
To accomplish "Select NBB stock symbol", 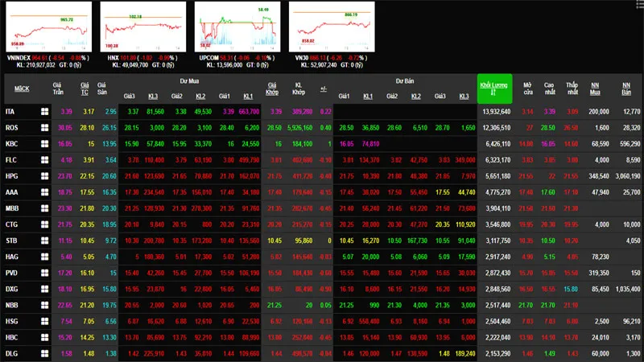I will [x=11, y=305].
